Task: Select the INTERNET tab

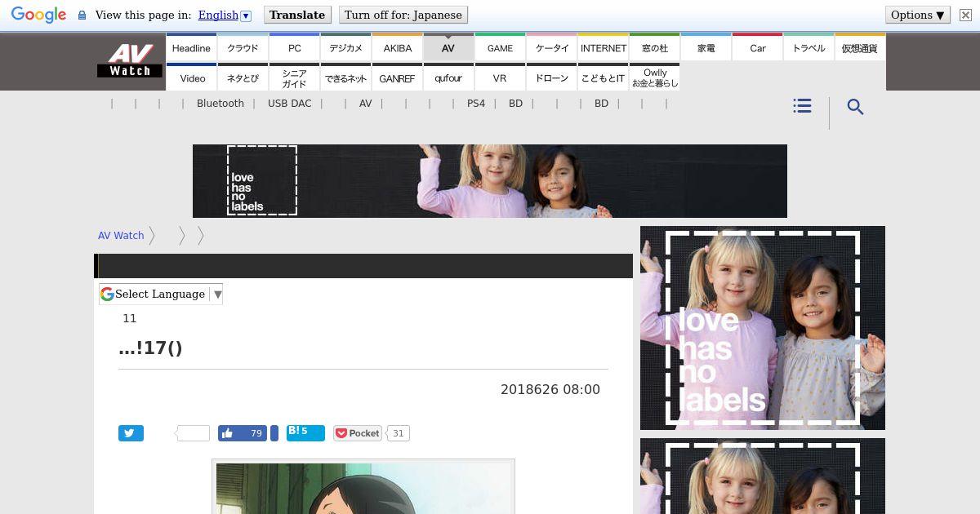Action: [x=604, y=47]
